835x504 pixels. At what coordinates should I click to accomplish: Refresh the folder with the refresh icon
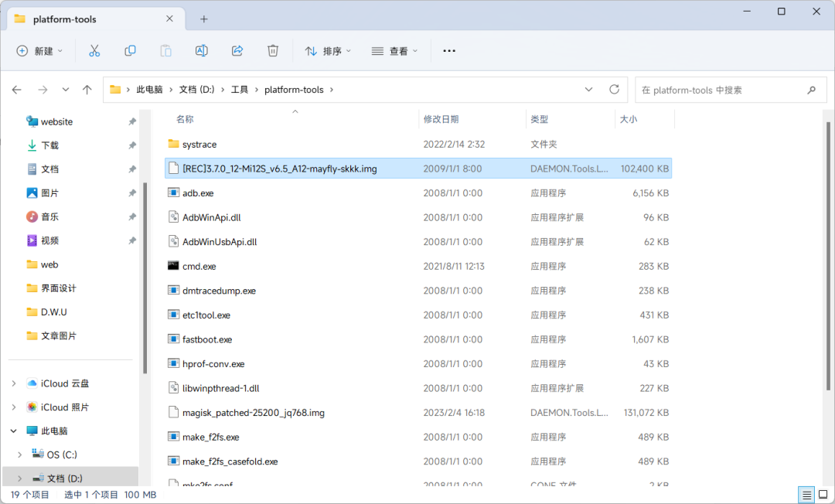(x=615, y=89)
